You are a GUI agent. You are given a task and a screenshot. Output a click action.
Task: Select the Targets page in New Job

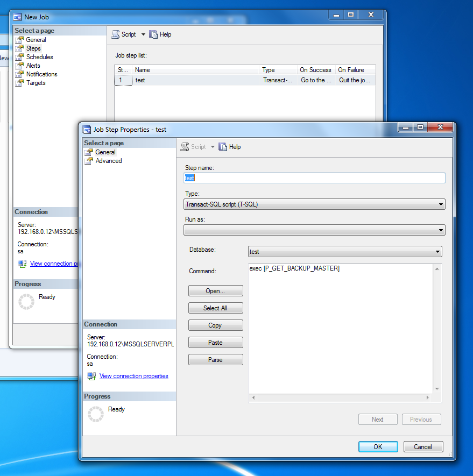[36, 83]
